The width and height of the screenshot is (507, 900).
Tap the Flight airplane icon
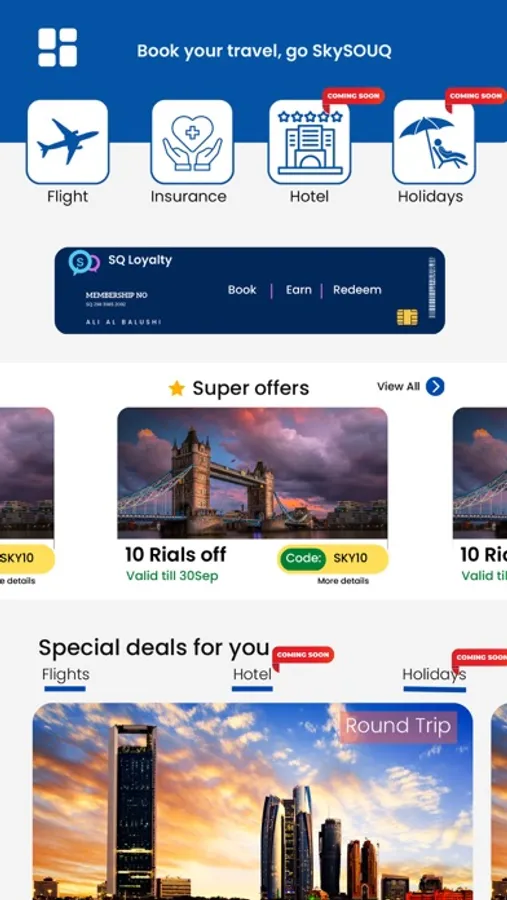pyautogui.click(x=67, y=142)
